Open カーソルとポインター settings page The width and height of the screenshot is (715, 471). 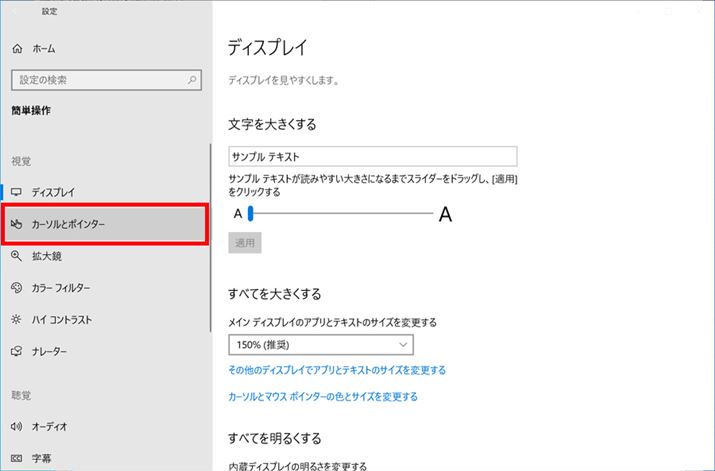[x=105, y=224]
